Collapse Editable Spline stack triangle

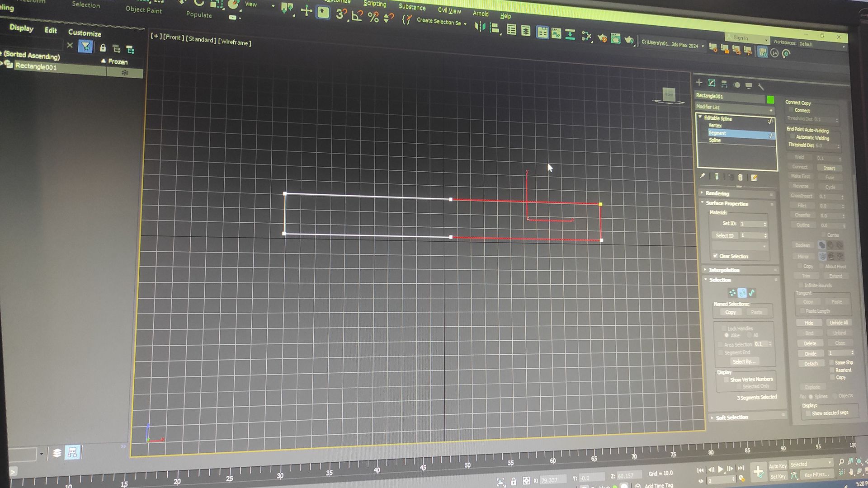[700, 117]
